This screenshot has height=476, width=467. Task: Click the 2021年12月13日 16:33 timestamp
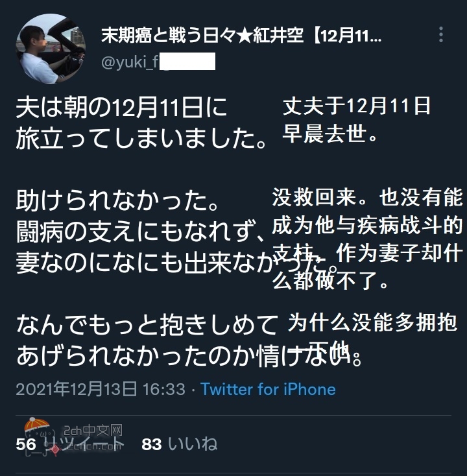pos(100,389)
